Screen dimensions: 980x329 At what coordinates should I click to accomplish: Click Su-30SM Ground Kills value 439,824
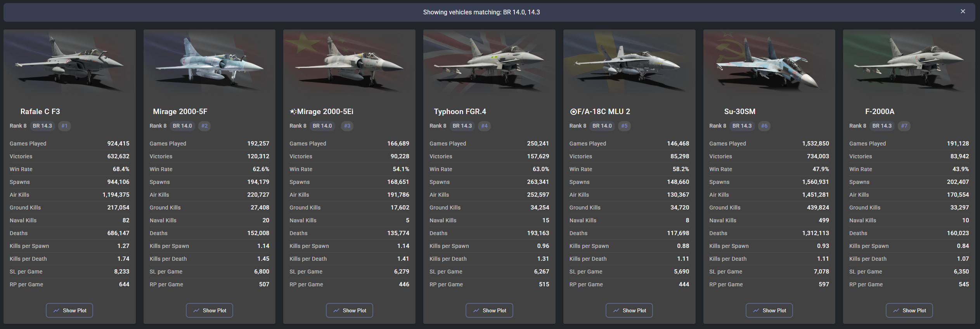pyautogui.click(x=818, y=208)
